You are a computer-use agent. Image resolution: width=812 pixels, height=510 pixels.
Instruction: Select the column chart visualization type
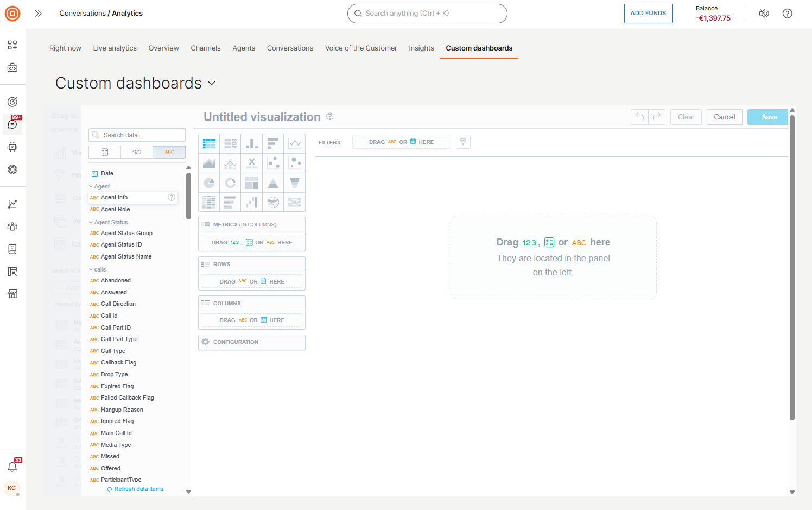pos(252,143)
